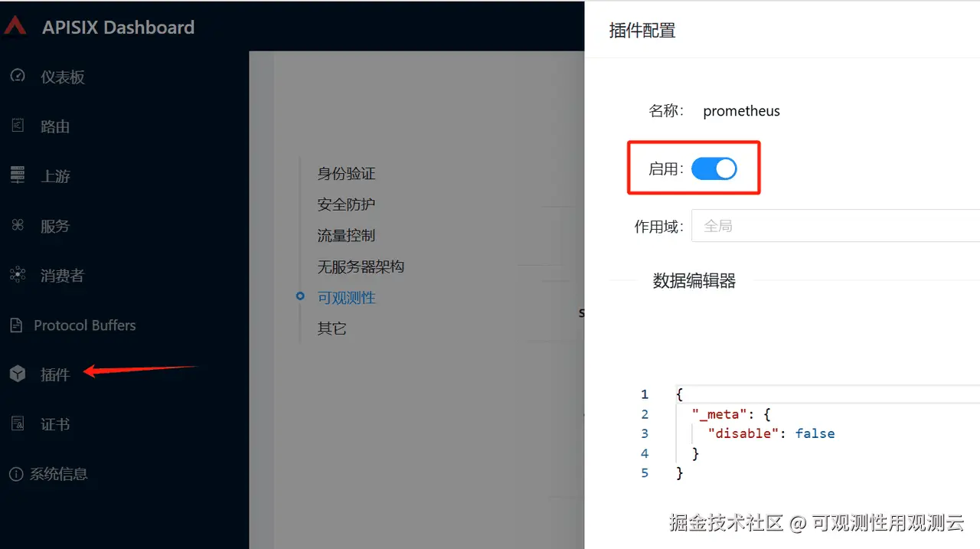The height and width of the screenshot is (549, 980).
Task: Click the APISIX Dashboard title text
Action: 119,28
